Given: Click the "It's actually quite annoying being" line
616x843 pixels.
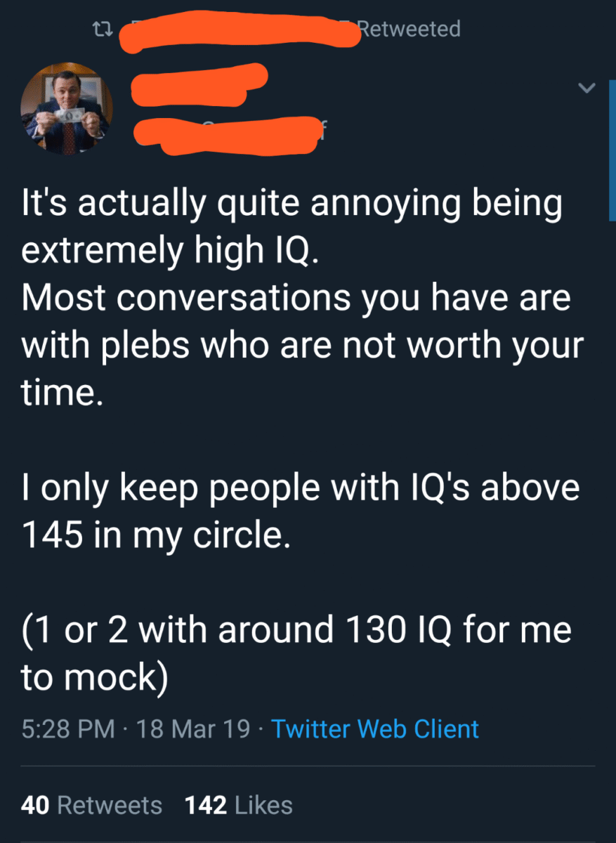Looking at the screenshot, I should pos(291,205).
